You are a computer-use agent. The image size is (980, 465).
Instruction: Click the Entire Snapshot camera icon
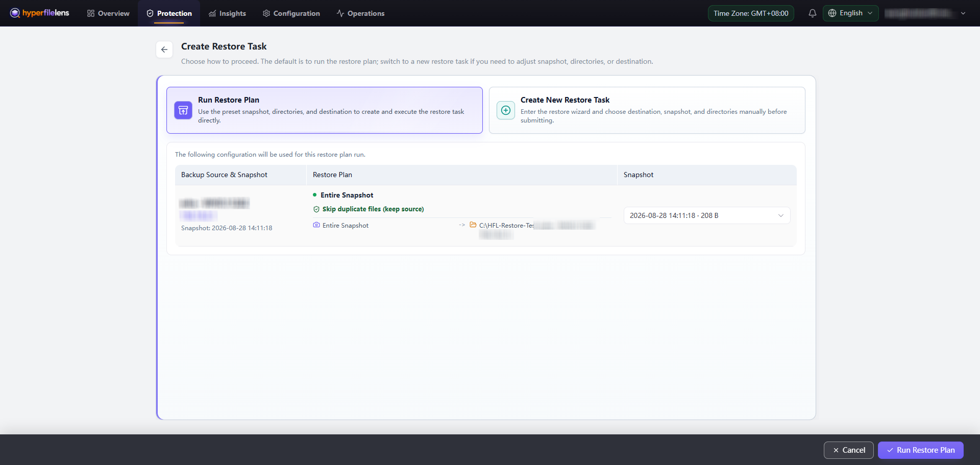(x=316, y=225)
